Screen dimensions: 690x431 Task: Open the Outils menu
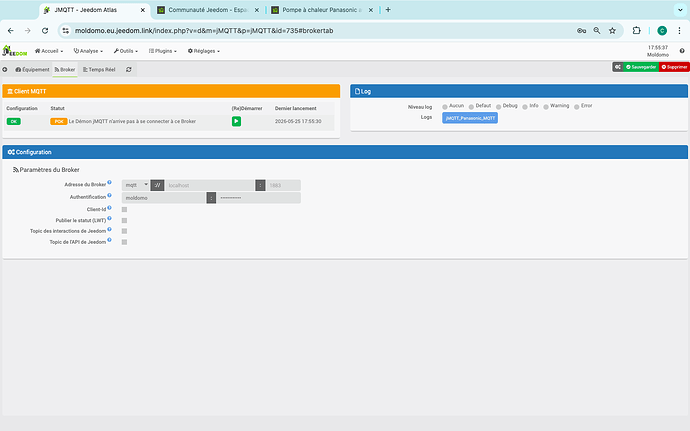pyautogui.click(x=126, y=51)
